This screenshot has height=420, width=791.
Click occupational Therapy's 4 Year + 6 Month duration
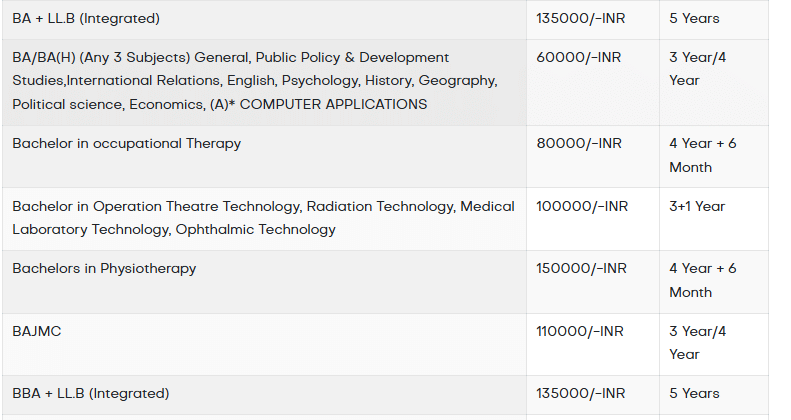[x=703, y=155]
